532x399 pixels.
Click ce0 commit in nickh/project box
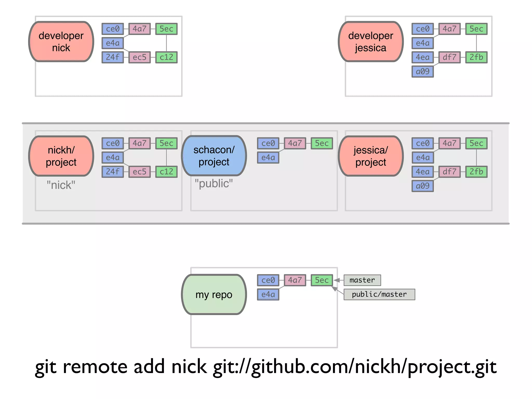click(x=113, y=143)
